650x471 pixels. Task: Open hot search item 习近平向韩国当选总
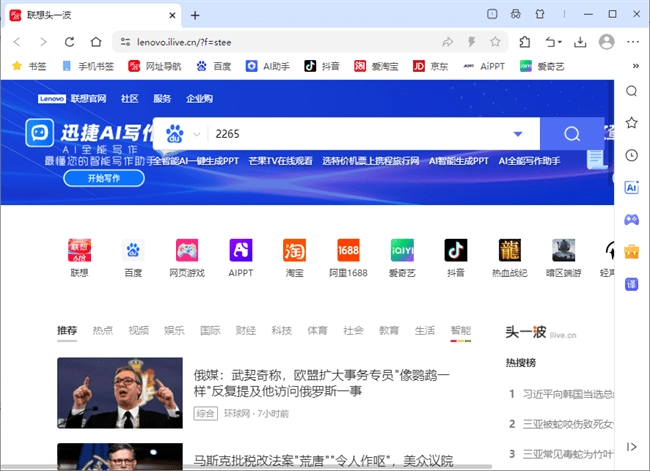coord(568,393)
